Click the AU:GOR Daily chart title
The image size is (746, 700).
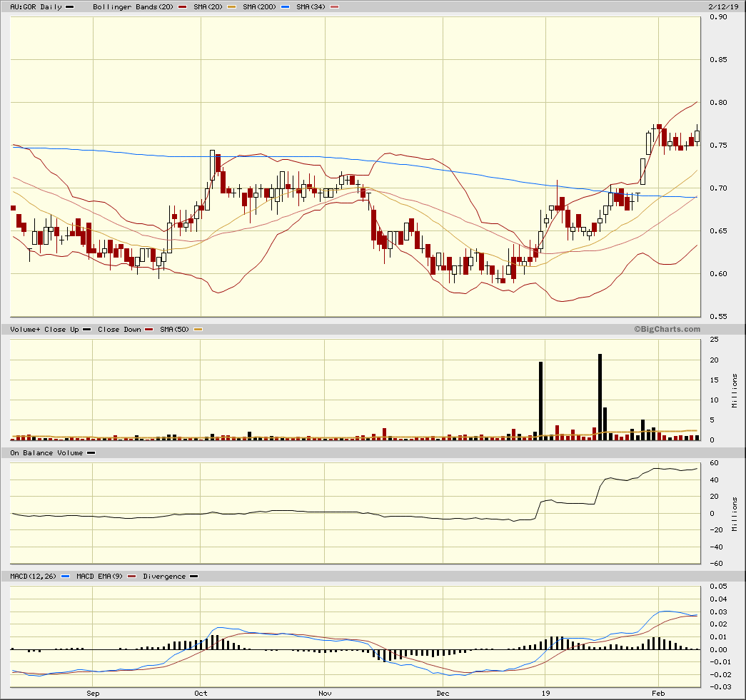[36, 6]
